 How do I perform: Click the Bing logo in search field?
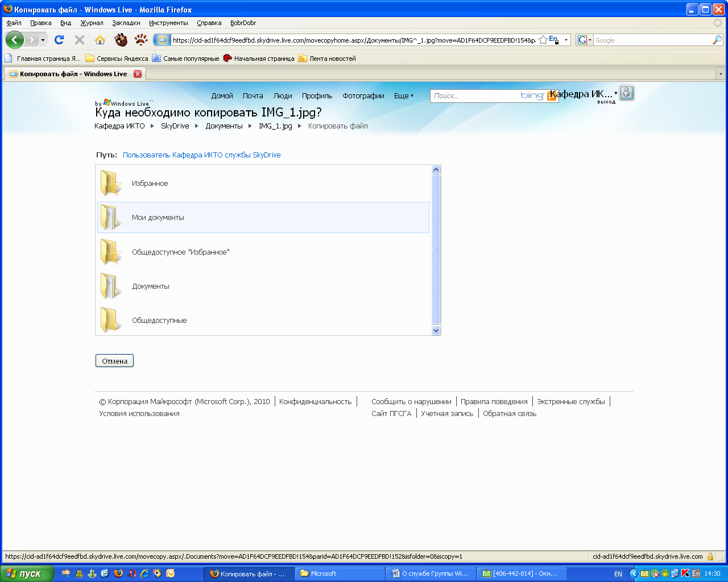(x=532, y=96)
